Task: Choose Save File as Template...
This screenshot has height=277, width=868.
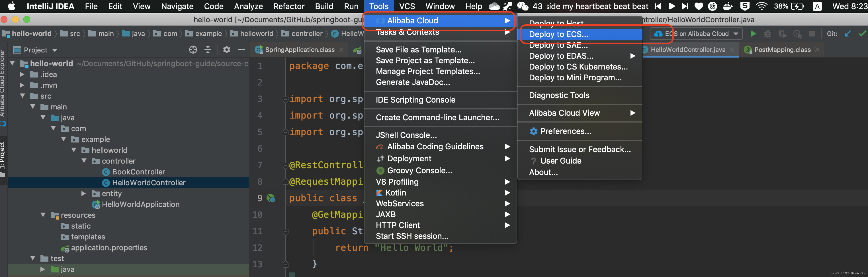Action: coord(440,50)
